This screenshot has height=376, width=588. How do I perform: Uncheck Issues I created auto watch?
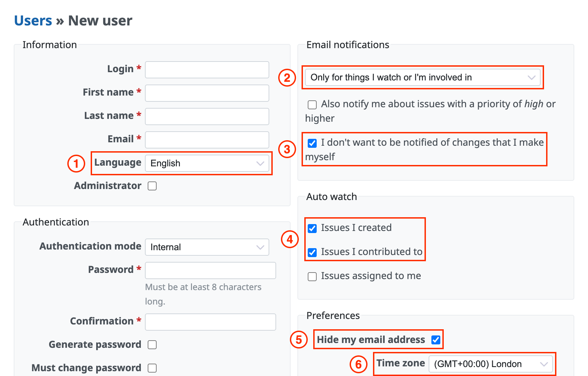pos(312,228)
